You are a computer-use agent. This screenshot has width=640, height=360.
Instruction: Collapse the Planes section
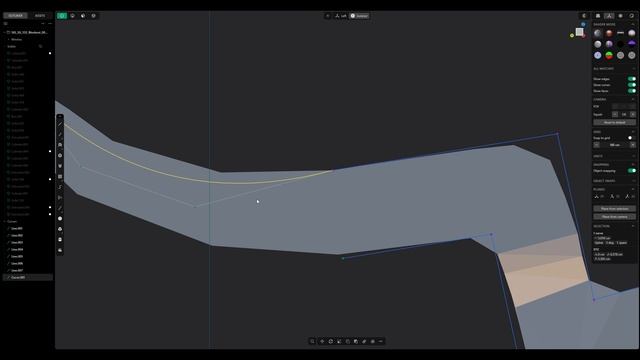pyautogui.click(x=633, y=189)
